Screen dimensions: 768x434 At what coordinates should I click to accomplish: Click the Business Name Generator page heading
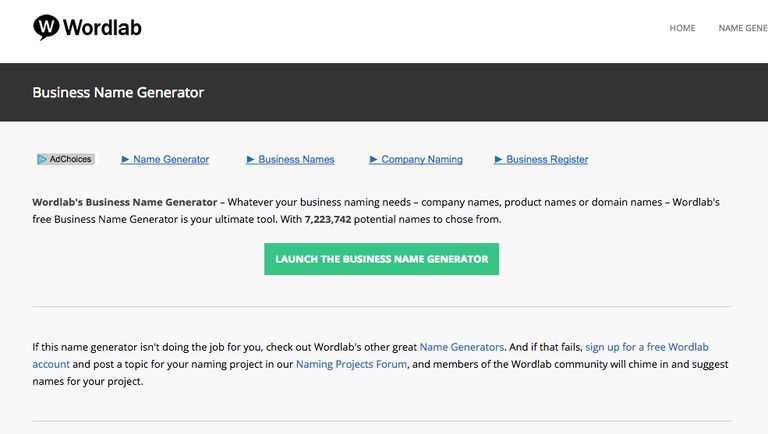point(118,93)
